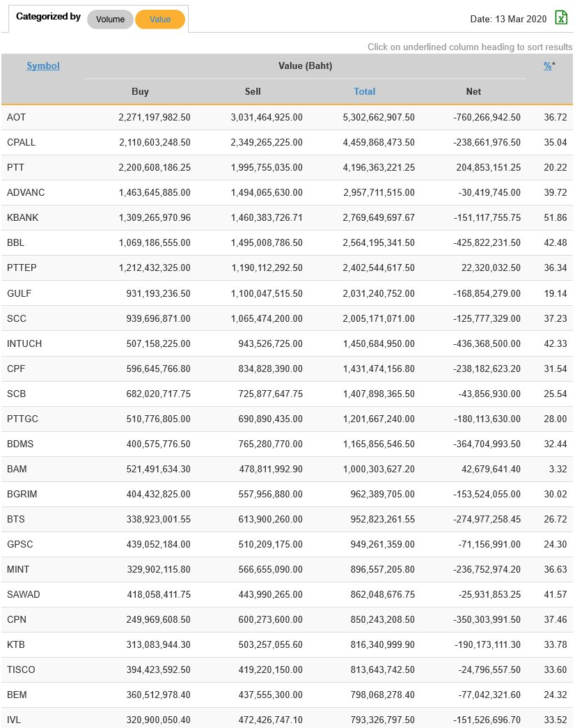Screen dimensions: 575x728
Task: Click the Buy column header
Action: coord(140,91)
